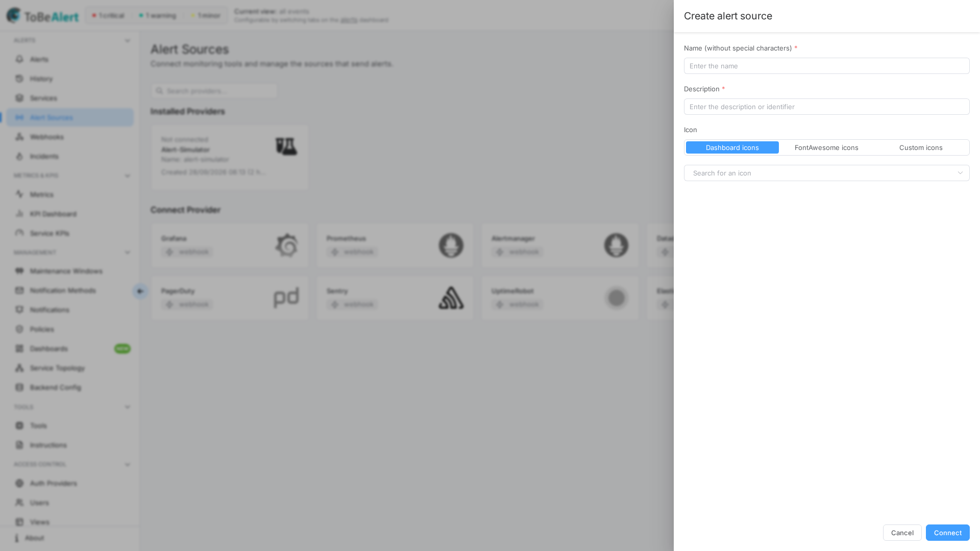This screenshot has width=980, height=551.
Task: Open Webhooks icon in sidebar
Action: [x=19, y=137]
